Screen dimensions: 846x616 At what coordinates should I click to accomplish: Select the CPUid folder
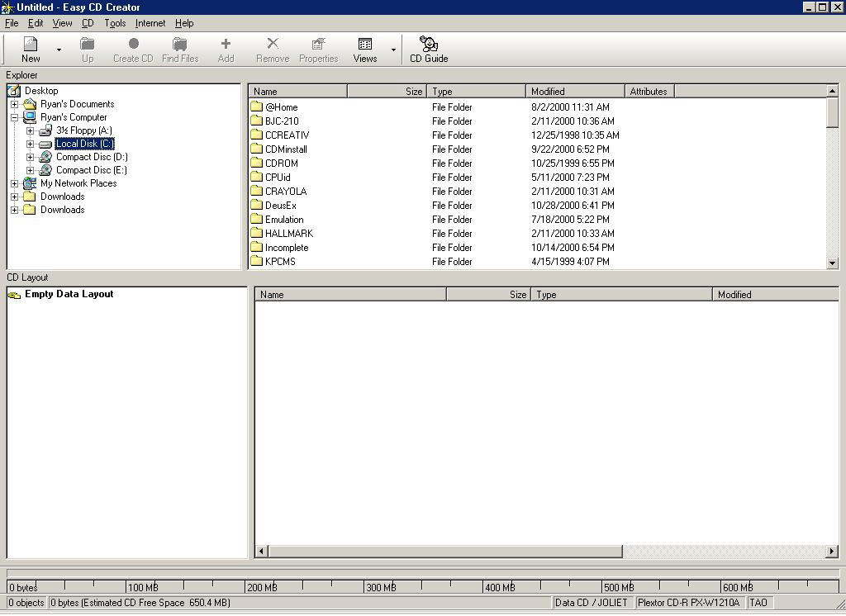pos(278,178)
